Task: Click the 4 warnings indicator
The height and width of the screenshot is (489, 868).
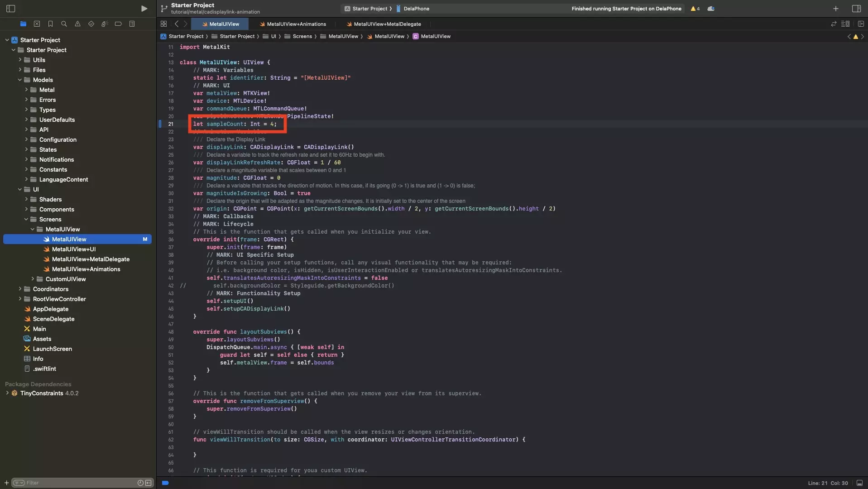Action: 695,9
